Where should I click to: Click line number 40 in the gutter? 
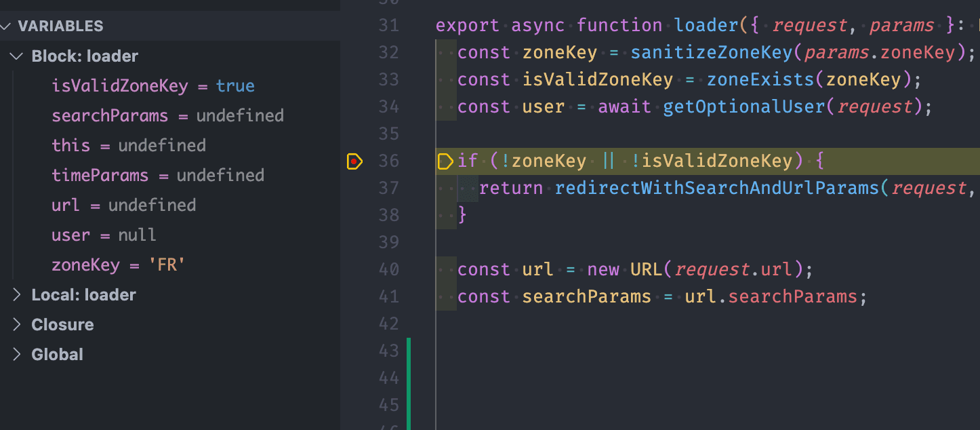click(x=389, y=270)
